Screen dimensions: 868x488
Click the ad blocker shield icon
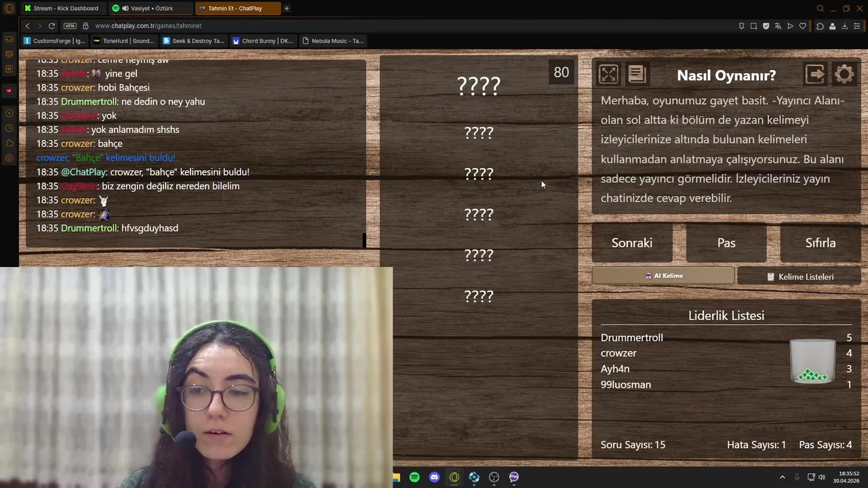pos(766,26)
